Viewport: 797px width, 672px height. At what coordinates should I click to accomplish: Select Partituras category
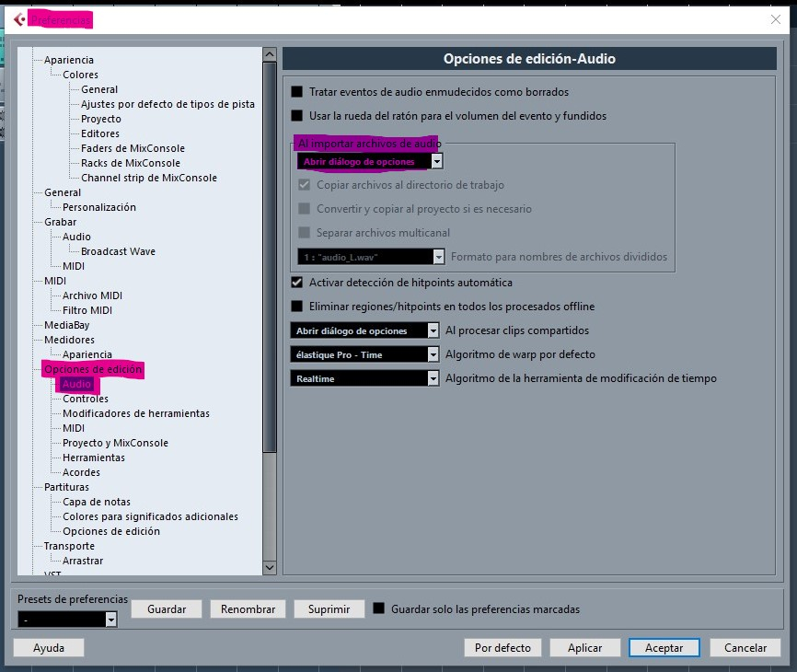(66, 488)
